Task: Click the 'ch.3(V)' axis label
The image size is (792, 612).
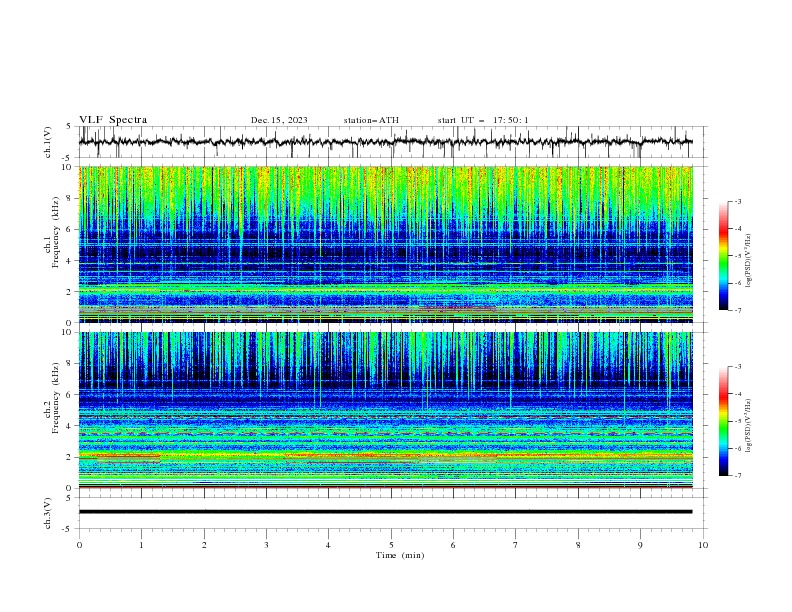Action: (48, 513)
